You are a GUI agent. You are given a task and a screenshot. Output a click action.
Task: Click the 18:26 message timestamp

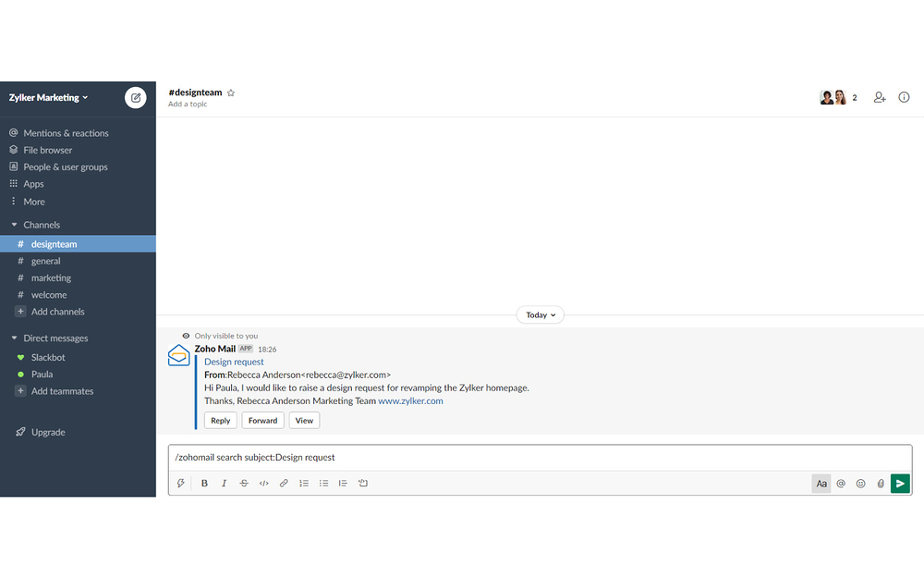coord(267,350)
